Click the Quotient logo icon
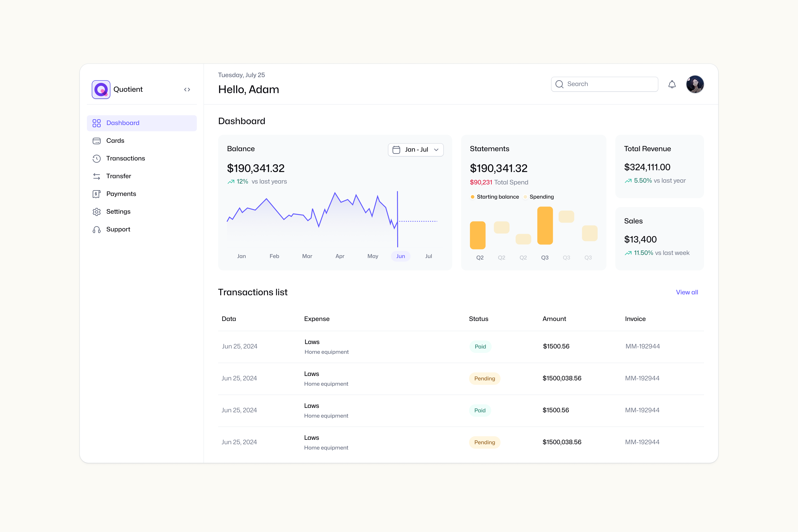798x532 pixels. point(101,90)
